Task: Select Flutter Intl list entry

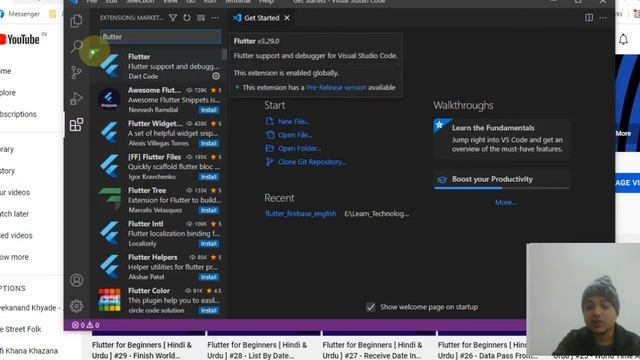Action: 158,233
